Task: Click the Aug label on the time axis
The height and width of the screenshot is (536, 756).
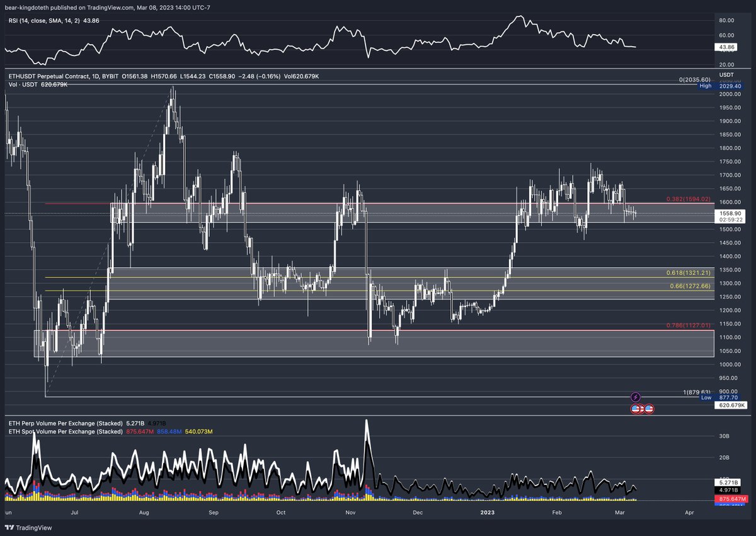Action: [146, 513]
